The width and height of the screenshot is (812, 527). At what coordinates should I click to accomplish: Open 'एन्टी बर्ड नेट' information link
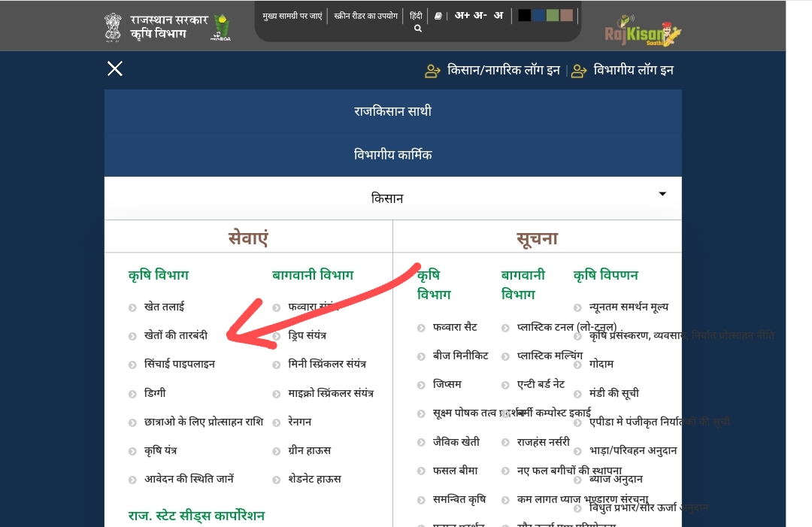(541, 385)
